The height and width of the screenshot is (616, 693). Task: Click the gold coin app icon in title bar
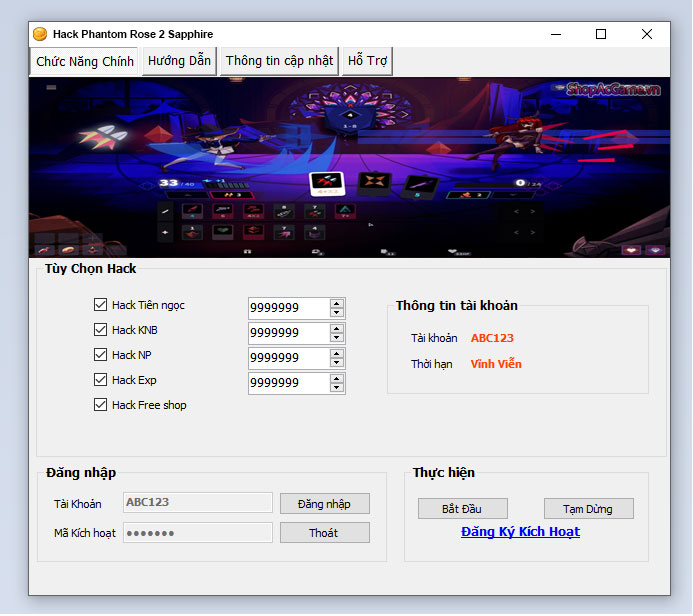click(x=40, y=34)
